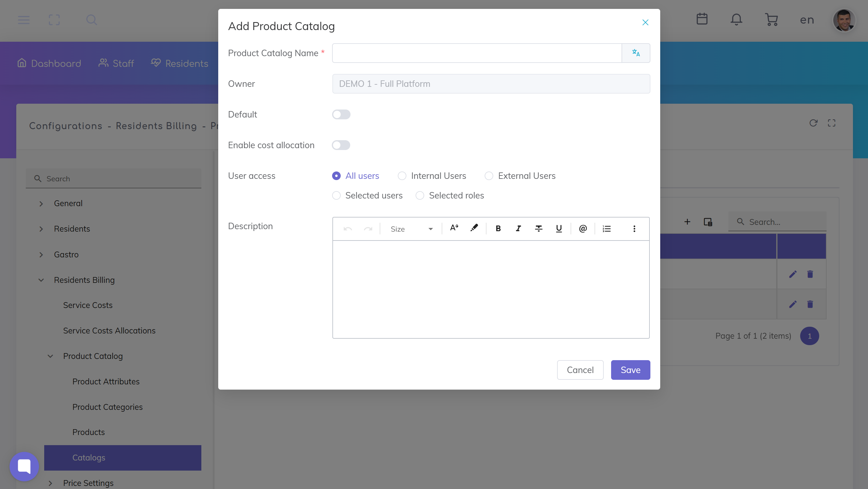Open the text highlight color tool
The image size is (868, 489).
[x=474, y=228]
